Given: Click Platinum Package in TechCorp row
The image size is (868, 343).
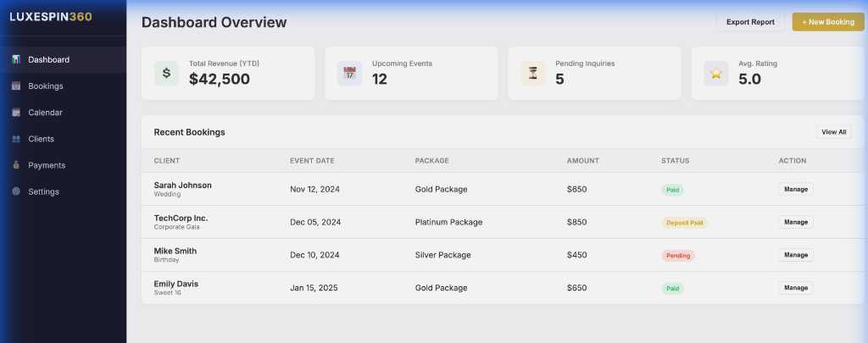Looking at the screenshot, I should coord(449,222).
